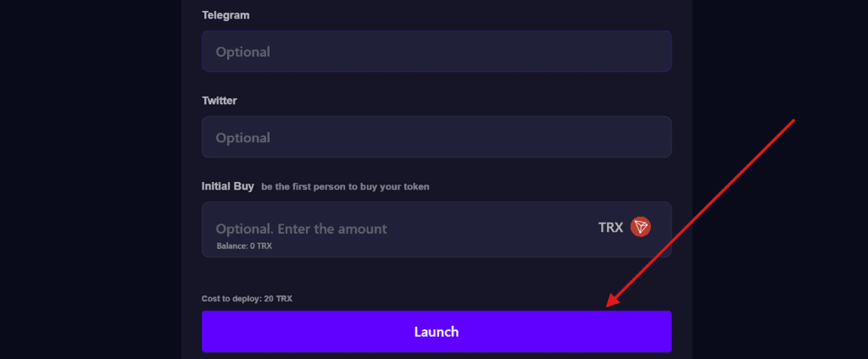Click the Telegram field label
This screenshot has width=868, height=359.
(x=225, y=15)
